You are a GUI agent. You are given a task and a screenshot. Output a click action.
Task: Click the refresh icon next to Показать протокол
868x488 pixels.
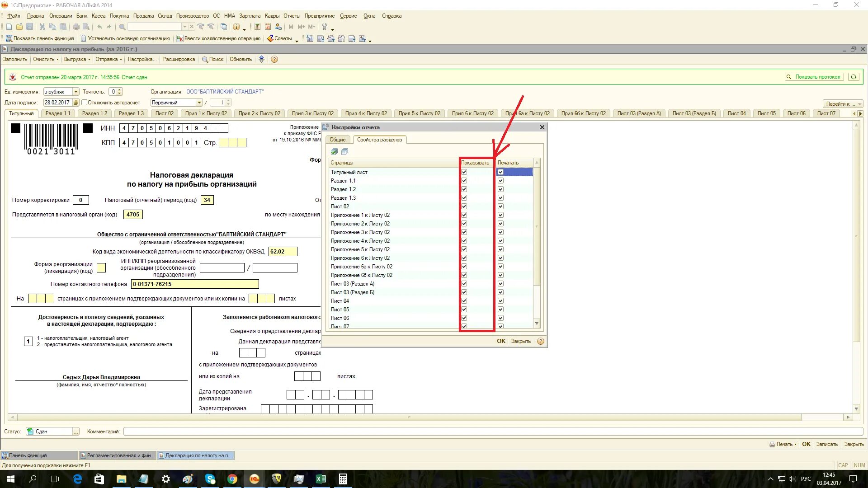coord(854,77)
